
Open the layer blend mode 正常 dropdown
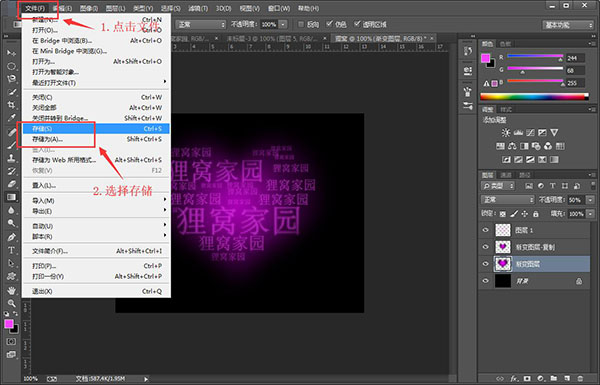point(507,200)
